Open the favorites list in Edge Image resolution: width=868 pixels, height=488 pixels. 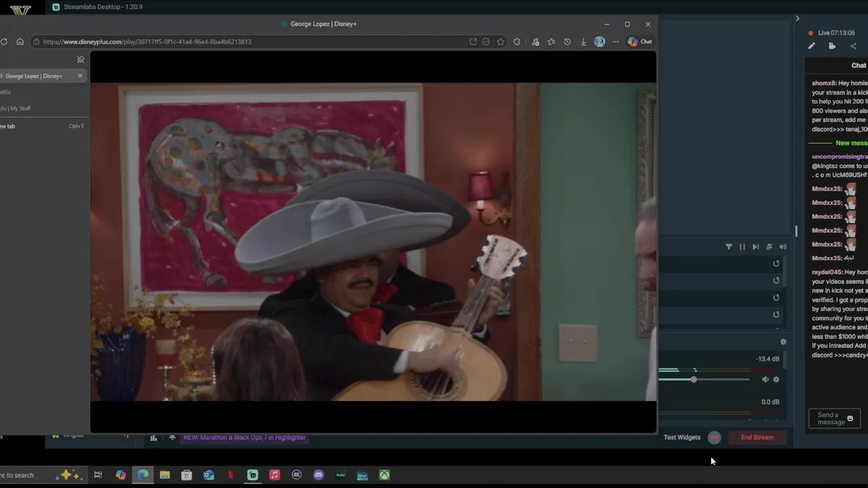[x=551, y=41]
